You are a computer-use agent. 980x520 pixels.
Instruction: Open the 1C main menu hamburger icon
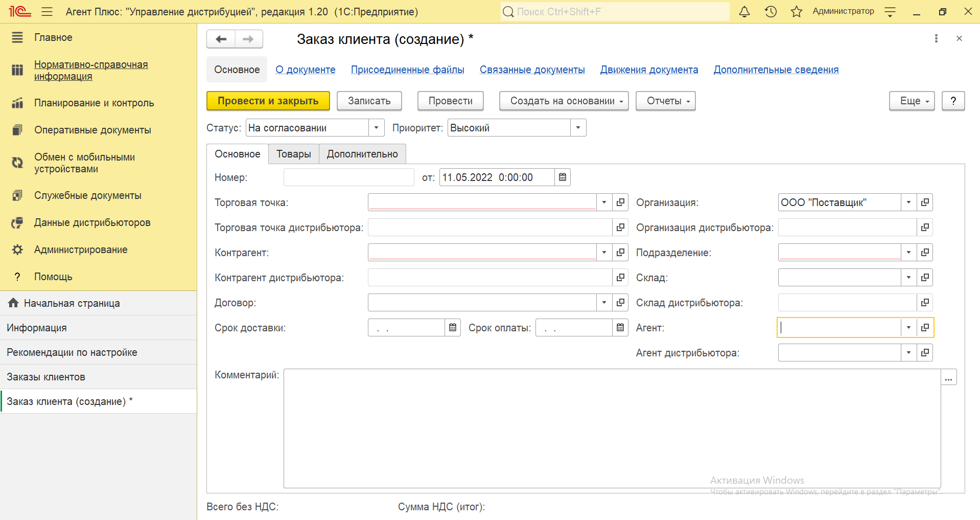47,11
